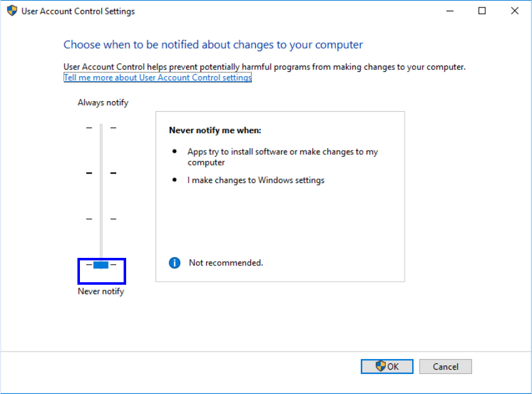
Task: Click the 'Not recommended.' text
Action: tap(226, 263)
